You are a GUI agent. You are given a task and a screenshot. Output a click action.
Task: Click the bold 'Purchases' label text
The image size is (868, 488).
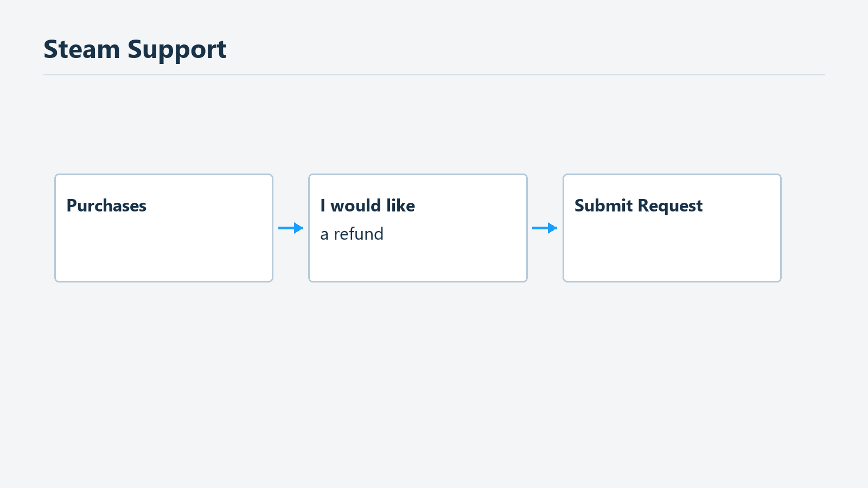click(106, 206)
